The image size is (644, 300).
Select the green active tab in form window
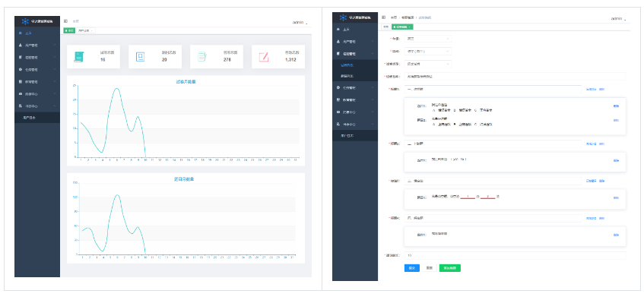402,27
